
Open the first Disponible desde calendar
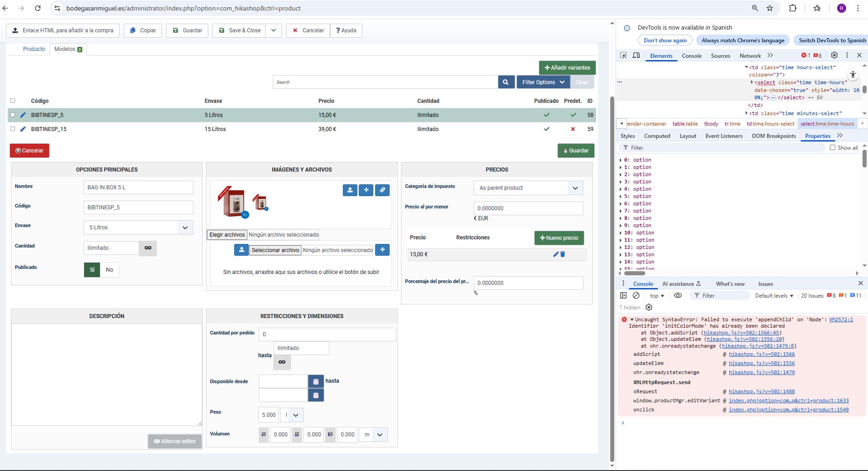(x=316, y=381)
